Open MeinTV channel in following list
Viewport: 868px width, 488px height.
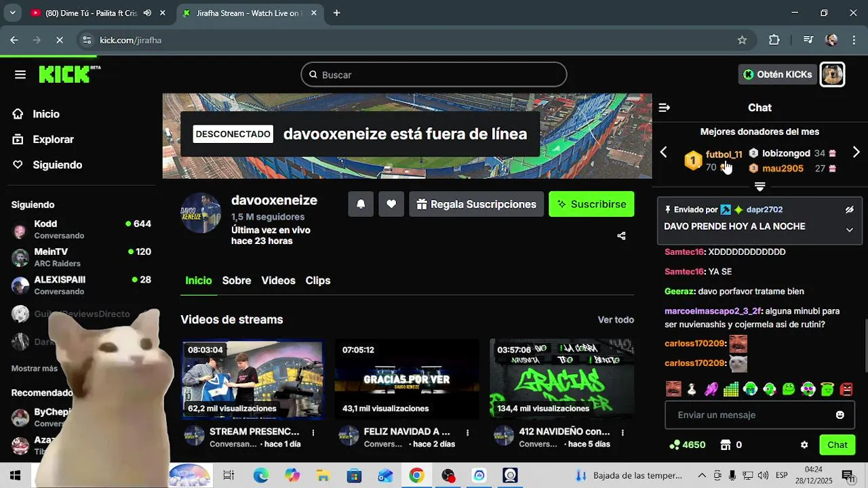81,257
